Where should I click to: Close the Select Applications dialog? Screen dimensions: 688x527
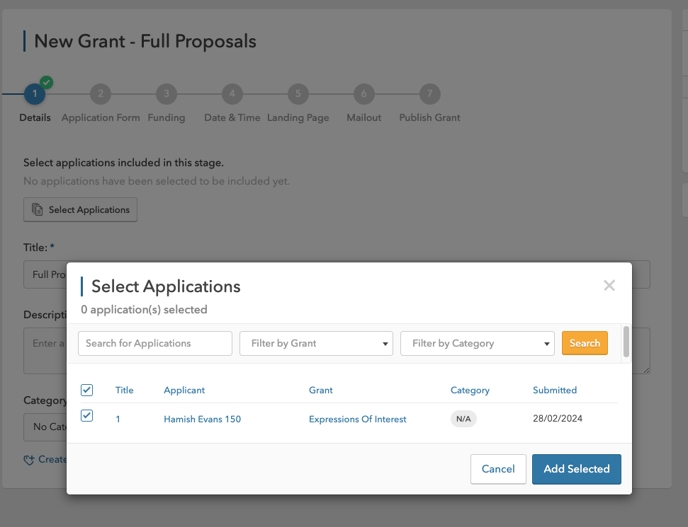click(x=608, y=286)
